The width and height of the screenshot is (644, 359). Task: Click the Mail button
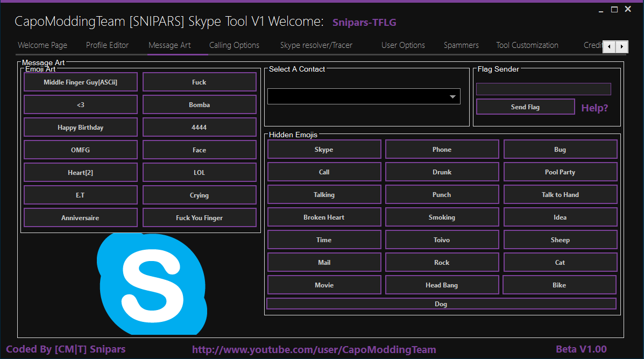click(324, 263)
